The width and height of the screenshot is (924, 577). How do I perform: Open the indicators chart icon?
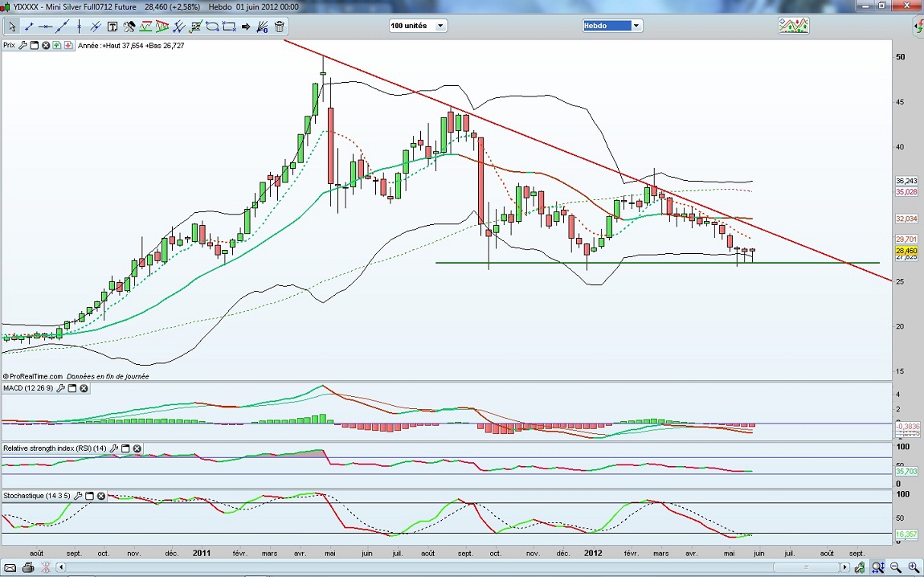[793, 26]
